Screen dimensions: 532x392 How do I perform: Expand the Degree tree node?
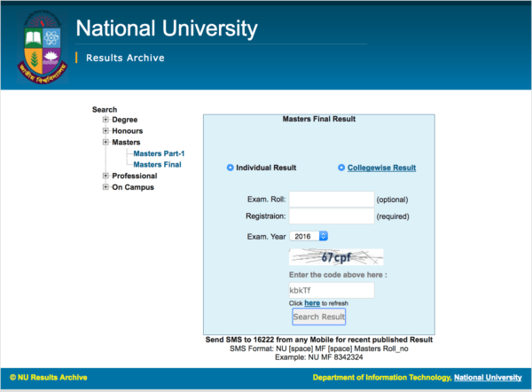pos(106,120)
